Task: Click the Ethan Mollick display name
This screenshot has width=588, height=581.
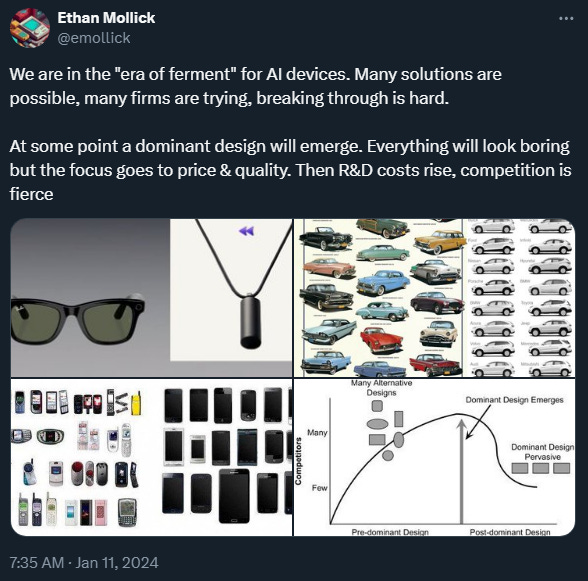Action: [x=106, y=18]
